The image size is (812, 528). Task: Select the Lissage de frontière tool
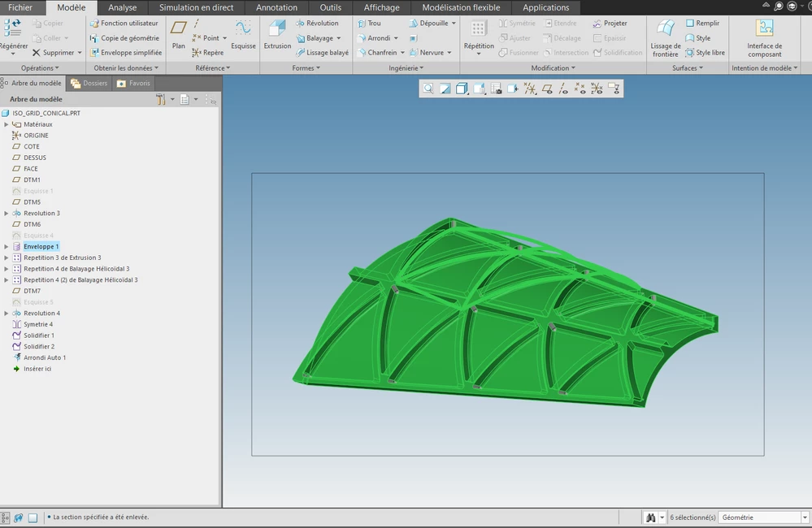(x=666, y=38)
